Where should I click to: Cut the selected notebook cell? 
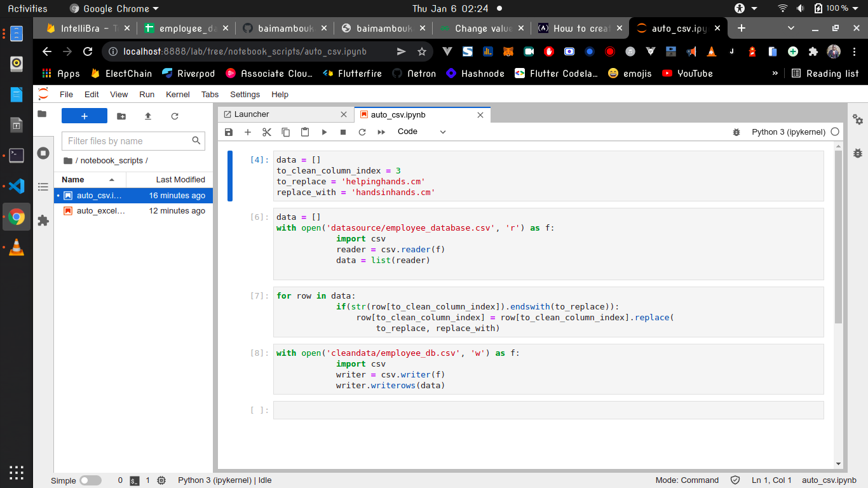click(266, 132)
